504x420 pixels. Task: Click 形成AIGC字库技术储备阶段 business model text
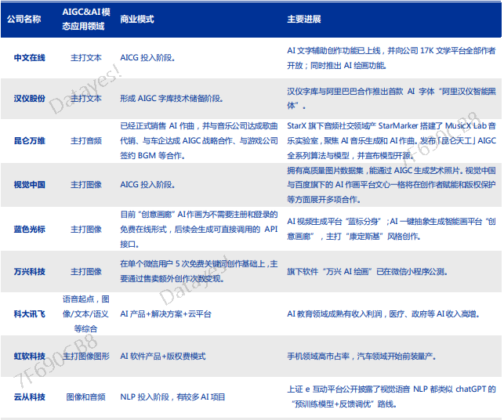point(172,99)
